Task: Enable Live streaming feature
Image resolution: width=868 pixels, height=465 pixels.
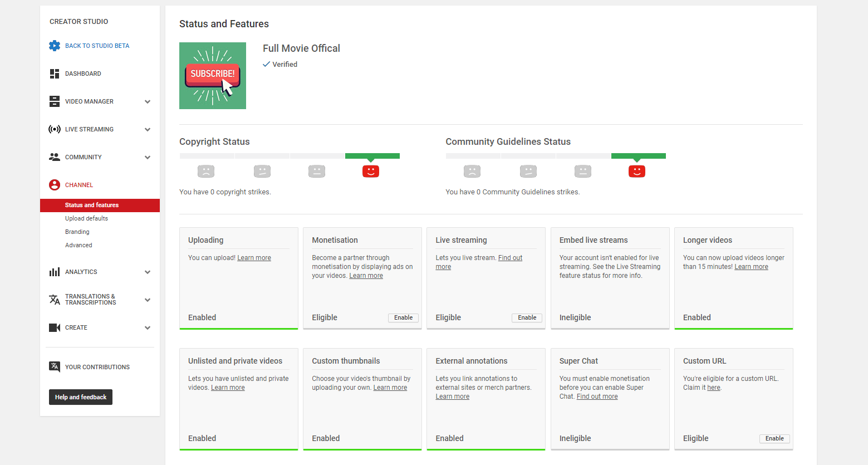Action: coord(527,318)
